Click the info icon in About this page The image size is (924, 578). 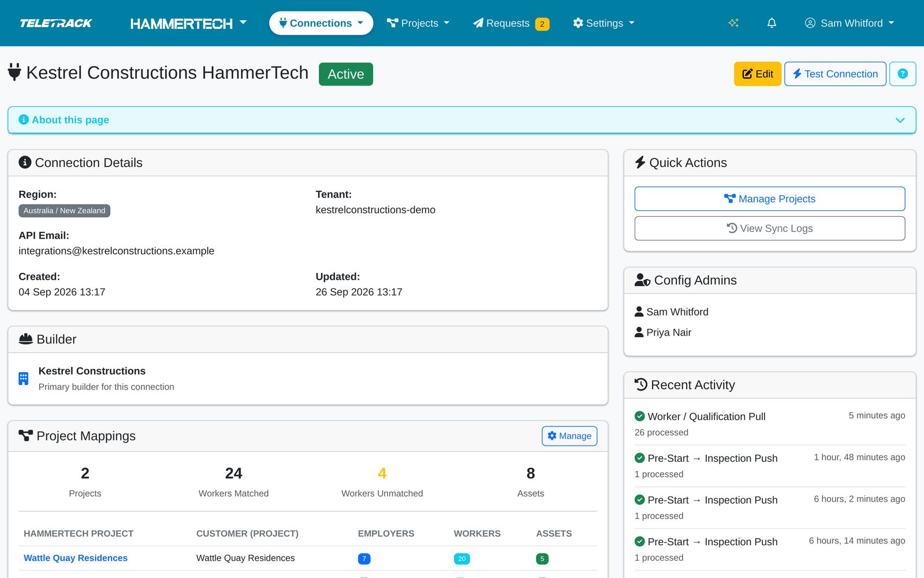click(24, 120)
